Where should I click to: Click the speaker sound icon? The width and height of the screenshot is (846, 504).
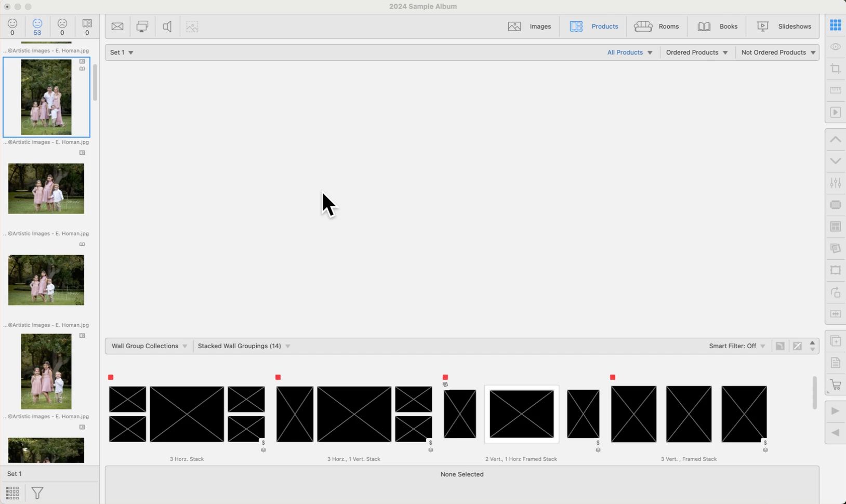(167, 26)
